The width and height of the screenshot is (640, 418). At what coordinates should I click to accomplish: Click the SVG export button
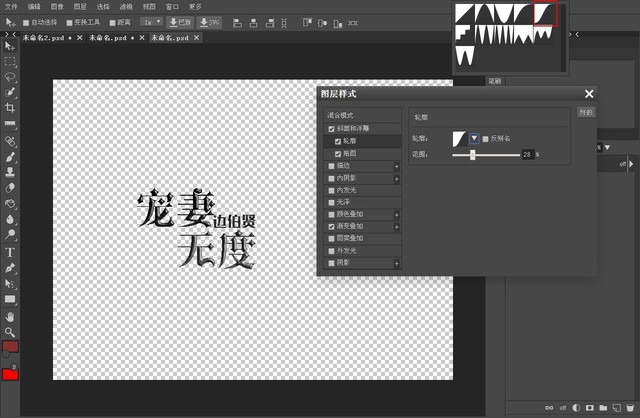pos(210,21)
